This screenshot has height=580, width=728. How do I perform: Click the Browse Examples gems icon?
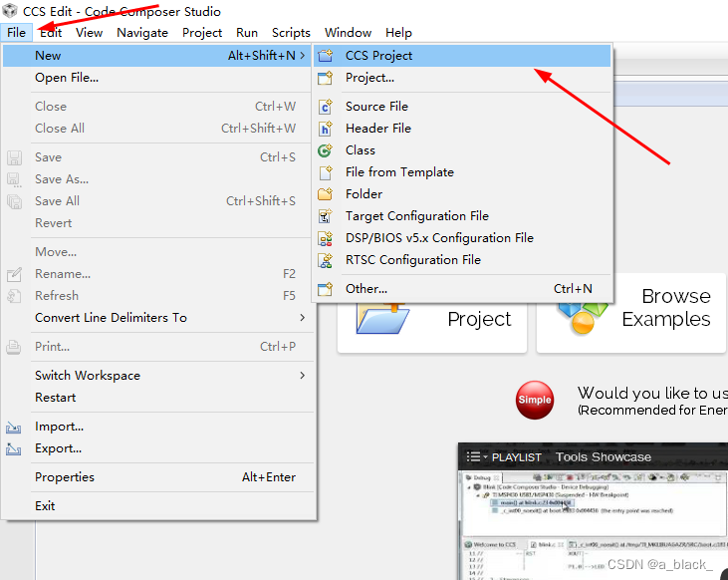tap(583, 319)
